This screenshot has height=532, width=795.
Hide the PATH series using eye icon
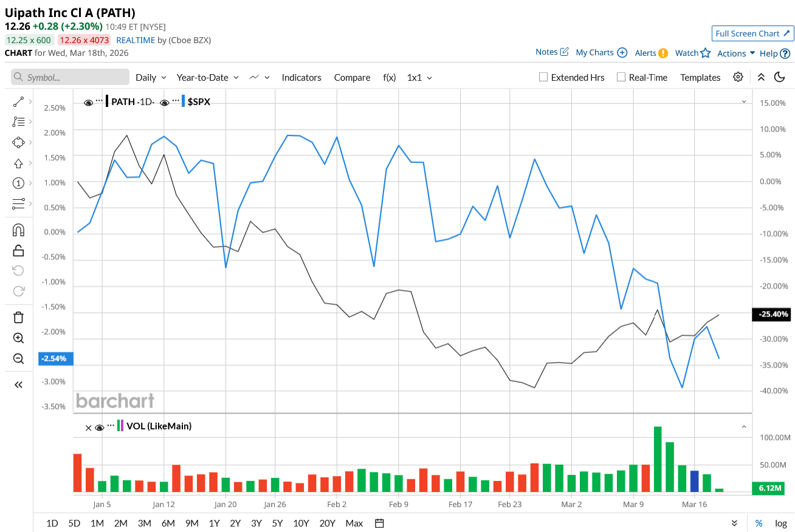89,103
